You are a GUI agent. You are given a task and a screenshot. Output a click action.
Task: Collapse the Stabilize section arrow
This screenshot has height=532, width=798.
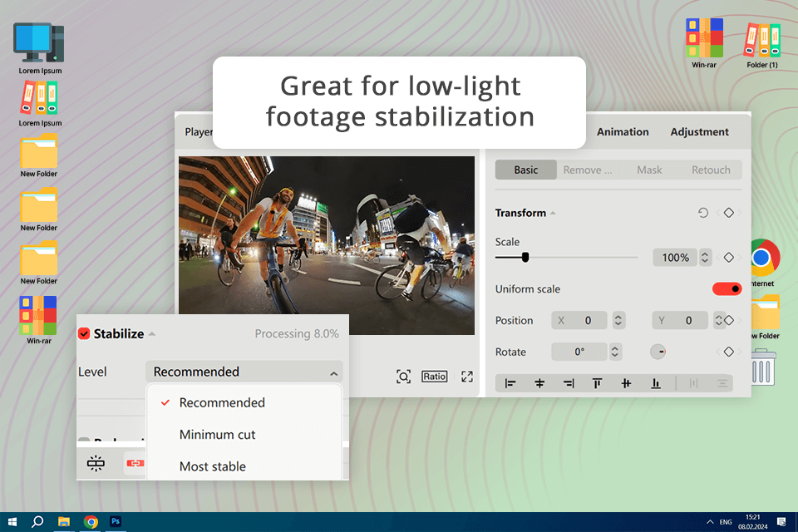click(151, 334)
